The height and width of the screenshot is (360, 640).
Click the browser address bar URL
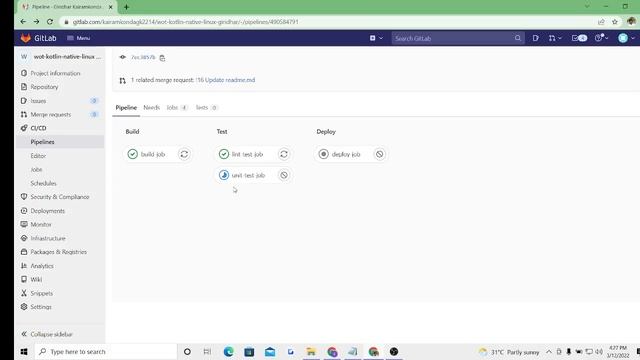(185, 22)
